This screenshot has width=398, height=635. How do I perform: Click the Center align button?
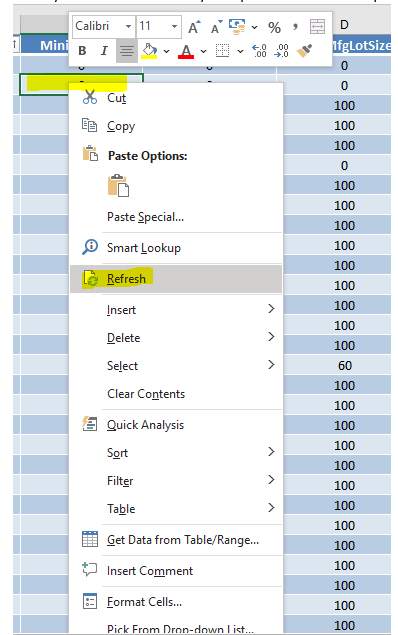[x=127, y=51]
